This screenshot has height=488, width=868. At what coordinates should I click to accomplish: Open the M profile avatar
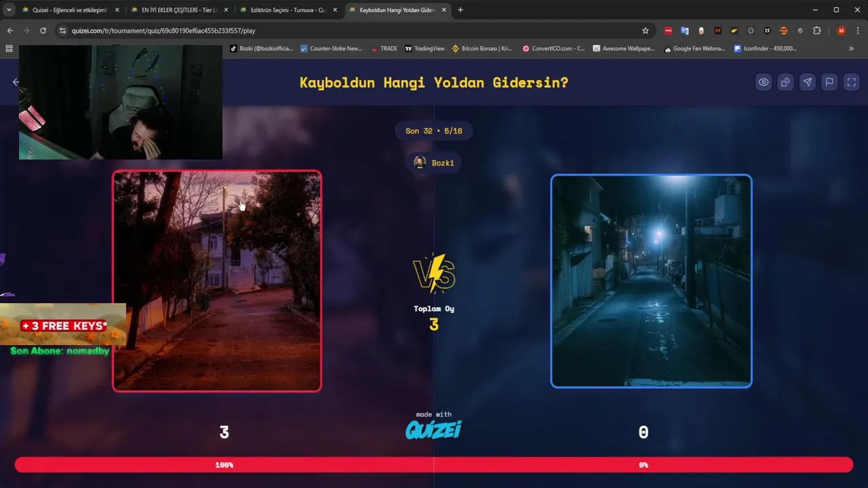tap(842, 30)
